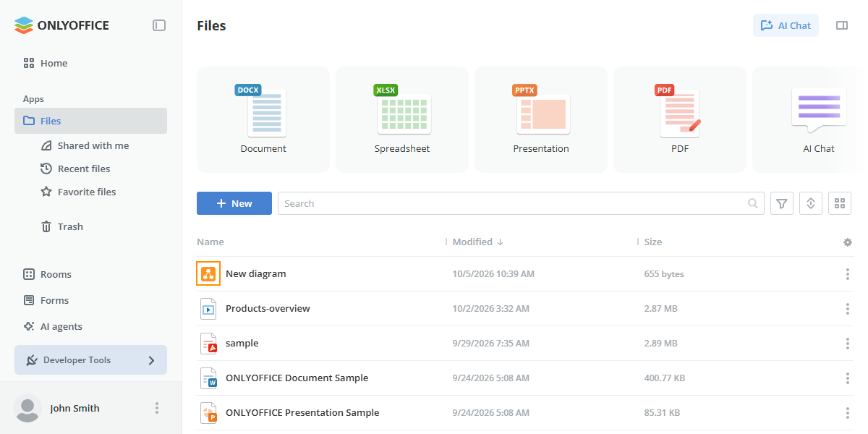
Task: Create a new Spreadsheet from the XLSX tile
Action: (402, 119)
